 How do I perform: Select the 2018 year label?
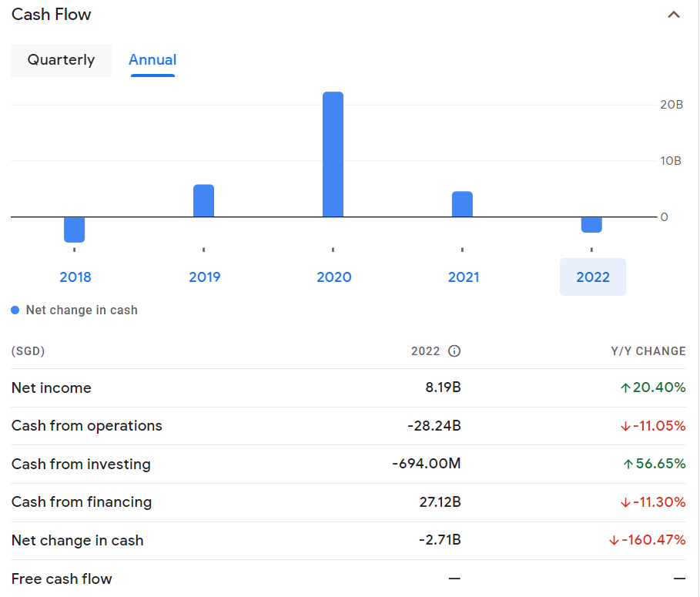click(x=75, y=277)
